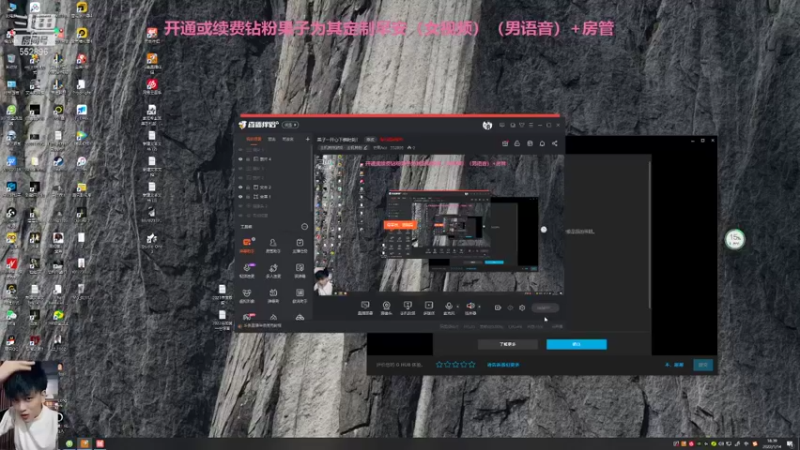Click the bell notification icon above the preview

coord(542,144)
